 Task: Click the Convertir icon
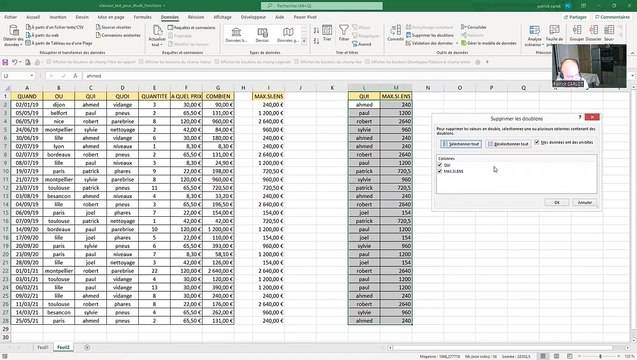[395, 31]
